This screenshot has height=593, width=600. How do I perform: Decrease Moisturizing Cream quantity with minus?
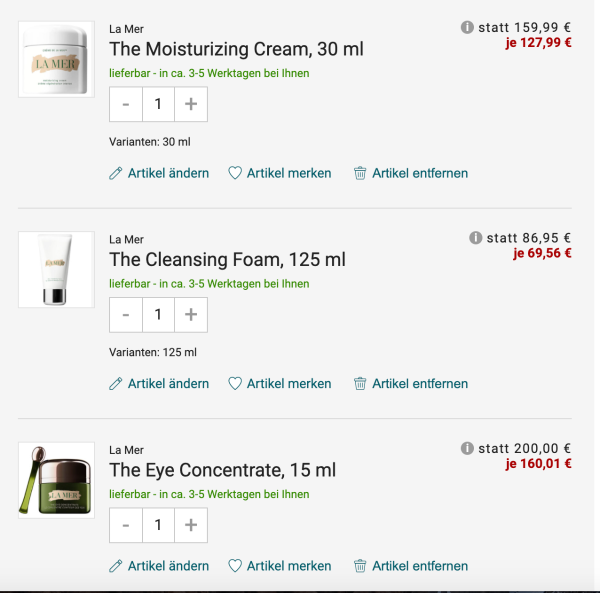[x=126, y=104]
